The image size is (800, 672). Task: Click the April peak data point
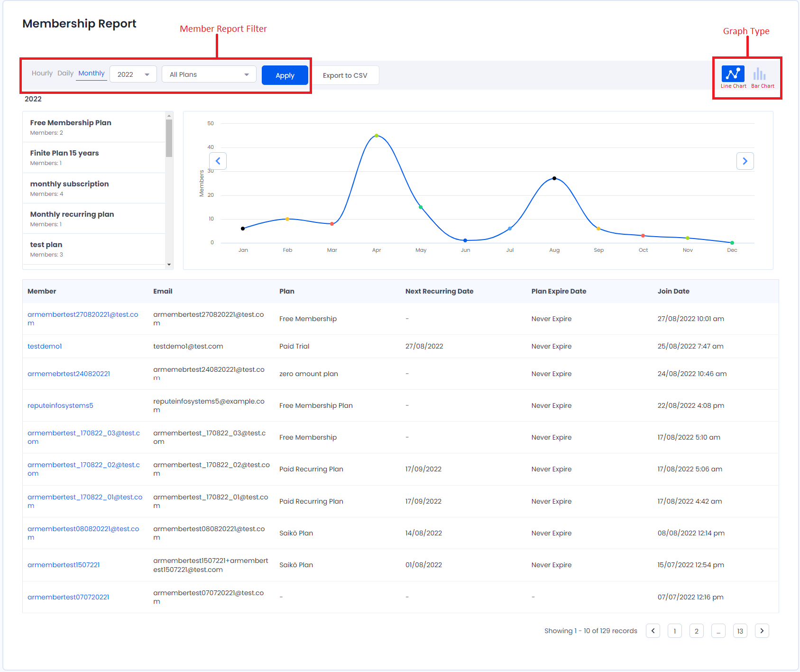click(377, 136)
